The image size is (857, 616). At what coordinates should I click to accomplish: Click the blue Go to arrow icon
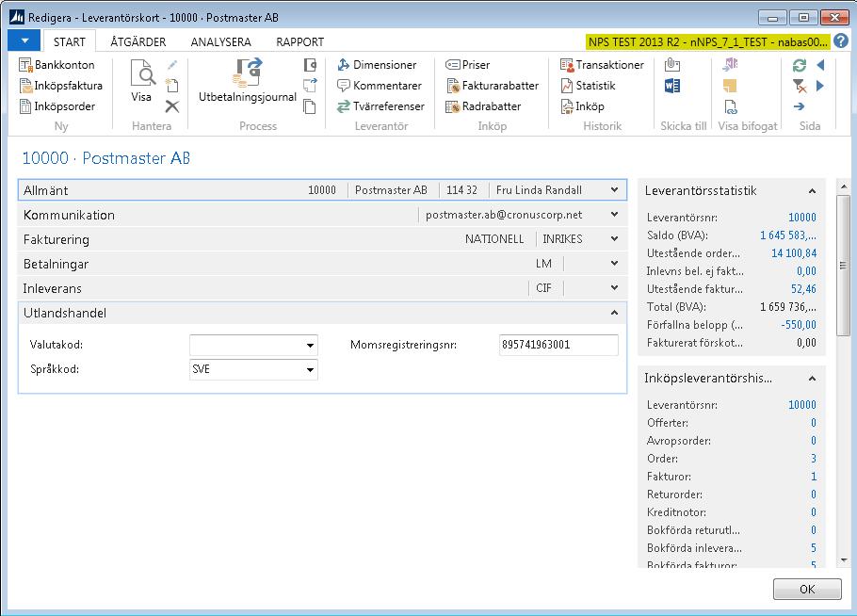point(799,106)
